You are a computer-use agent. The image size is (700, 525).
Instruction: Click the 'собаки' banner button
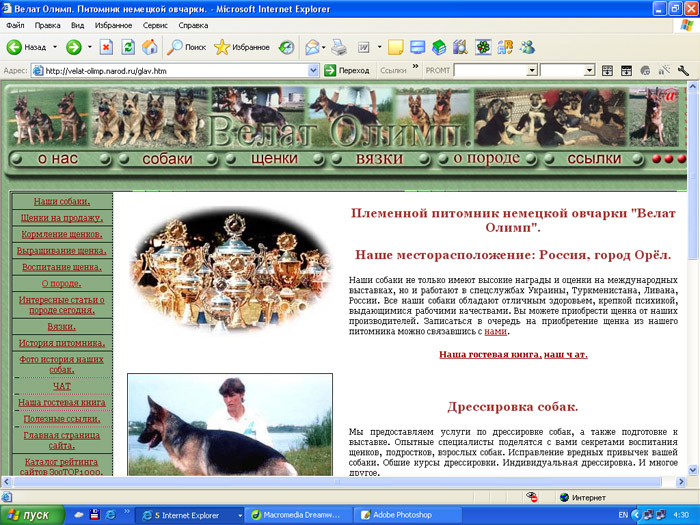coord(167,158)
